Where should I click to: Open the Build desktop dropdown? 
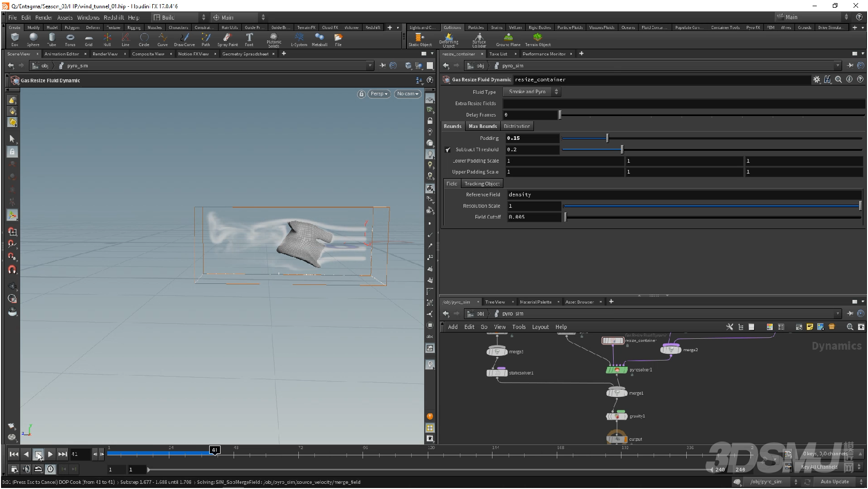[x=179, y=17]
